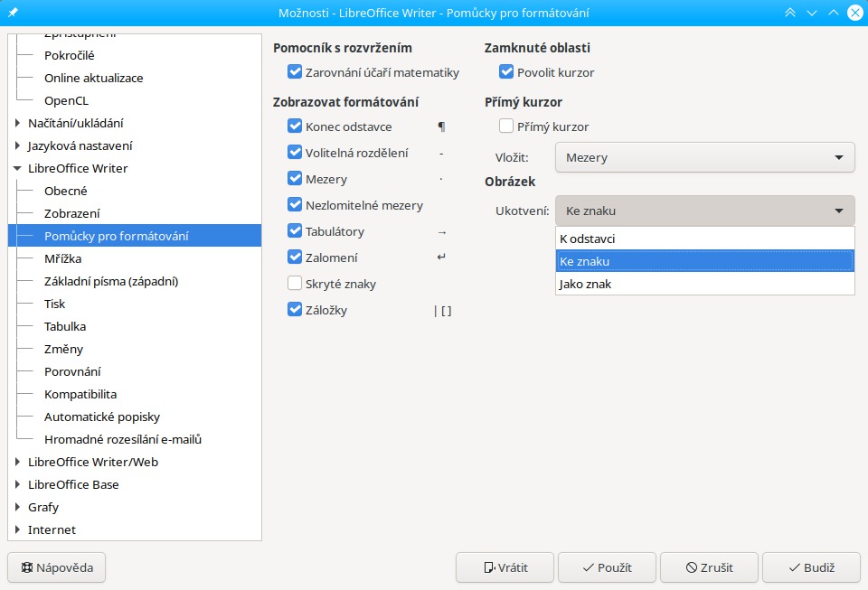
Task: Close the dialog with the X button
Action: point(855,12)
